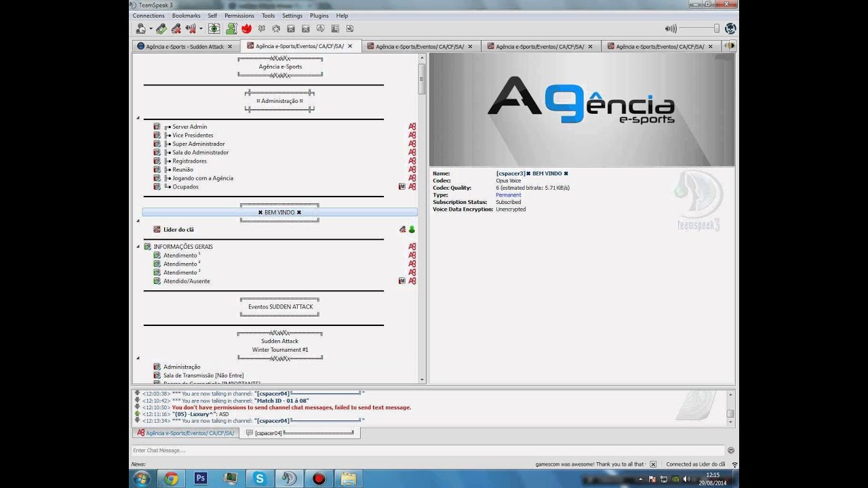Screen dimensions: 868x488
Task: Click the gray star-shaped toolbar icon
Action: (x=276, y=28)
